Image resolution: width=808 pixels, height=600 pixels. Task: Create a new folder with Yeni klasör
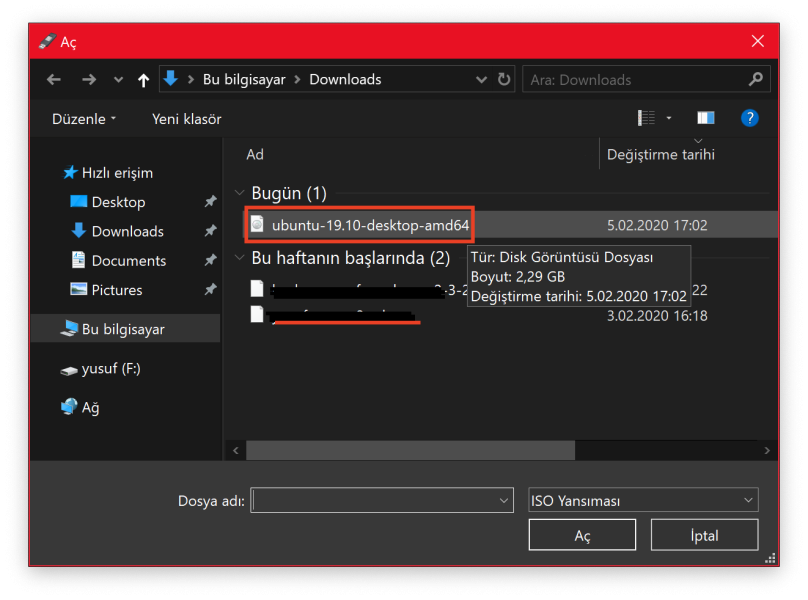186,119
